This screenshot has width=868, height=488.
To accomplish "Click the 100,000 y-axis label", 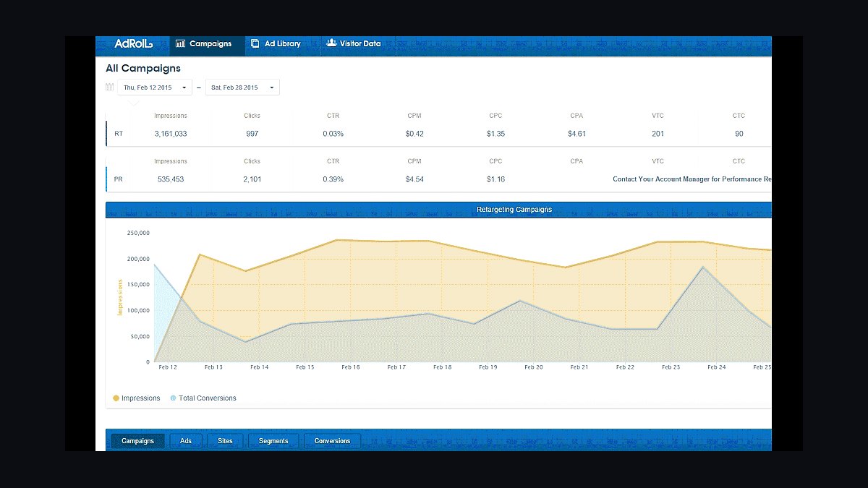I will [138, 310].
